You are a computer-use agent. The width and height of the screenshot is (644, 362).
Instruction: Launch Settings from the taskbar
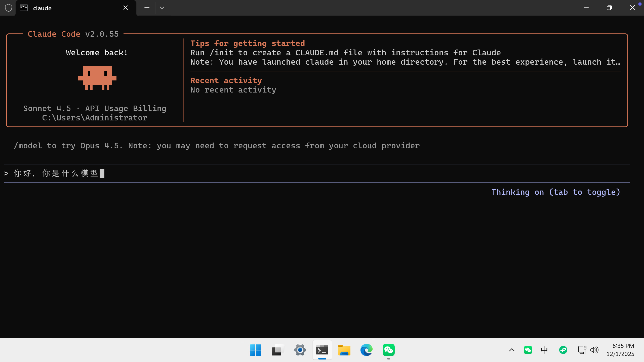point(300,350)
